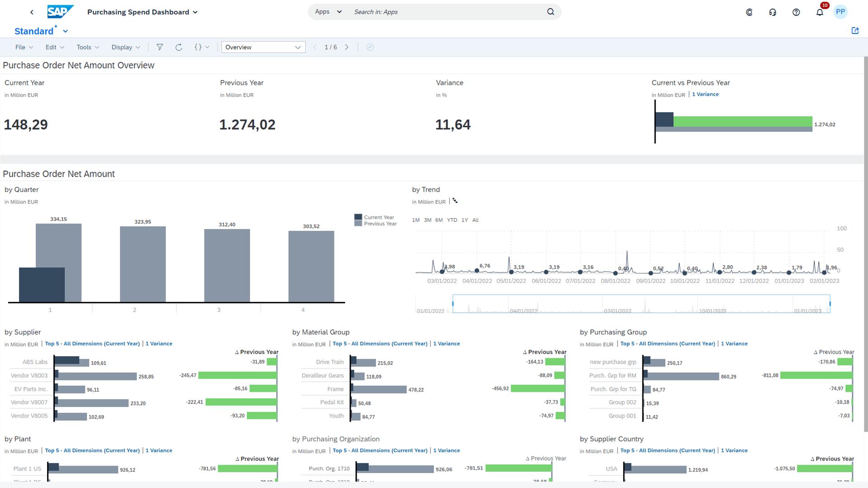Open the curly braces variables icon
The image size is (868, 488).
198,47
